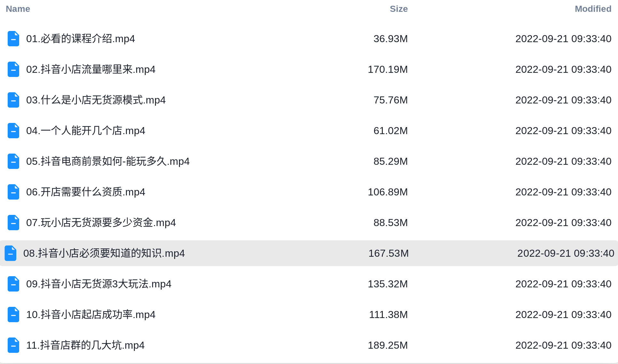Sort list by Modified column header
Viewport: 618px width, 364px height.
point(593,9)
